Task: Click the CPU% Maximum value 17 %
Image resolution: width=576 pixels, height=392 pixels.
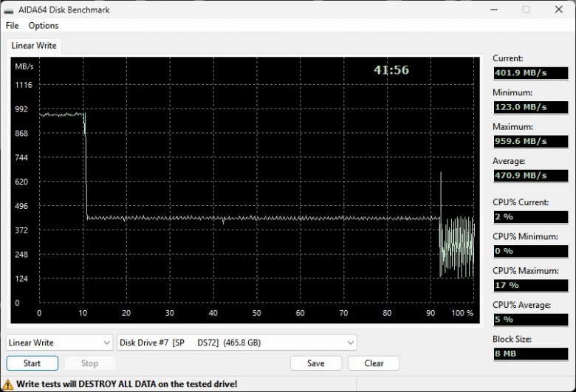Action: [x=531, y=285]
